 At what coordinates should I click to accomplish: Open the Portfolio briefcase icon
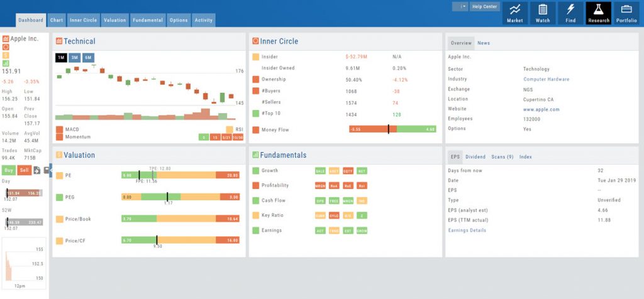click(626, 13)
